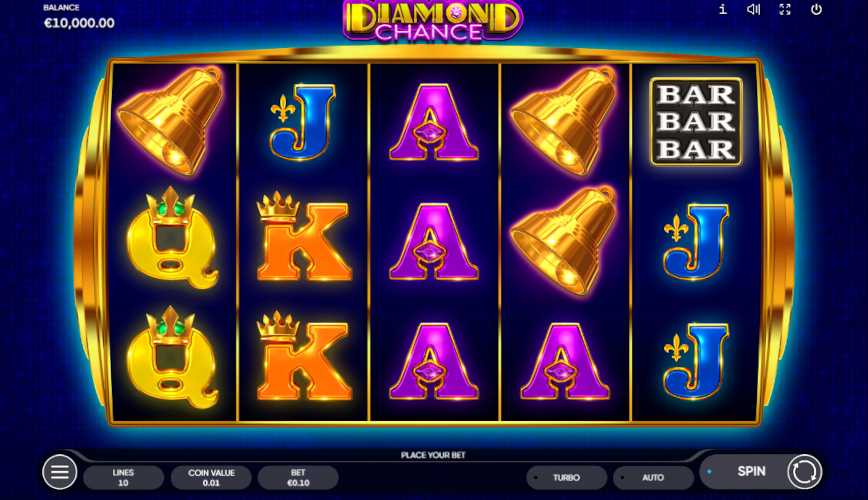Open the hamburger menu
The height and width of the screenshot is (500, 868).
(x=60, y=472)
